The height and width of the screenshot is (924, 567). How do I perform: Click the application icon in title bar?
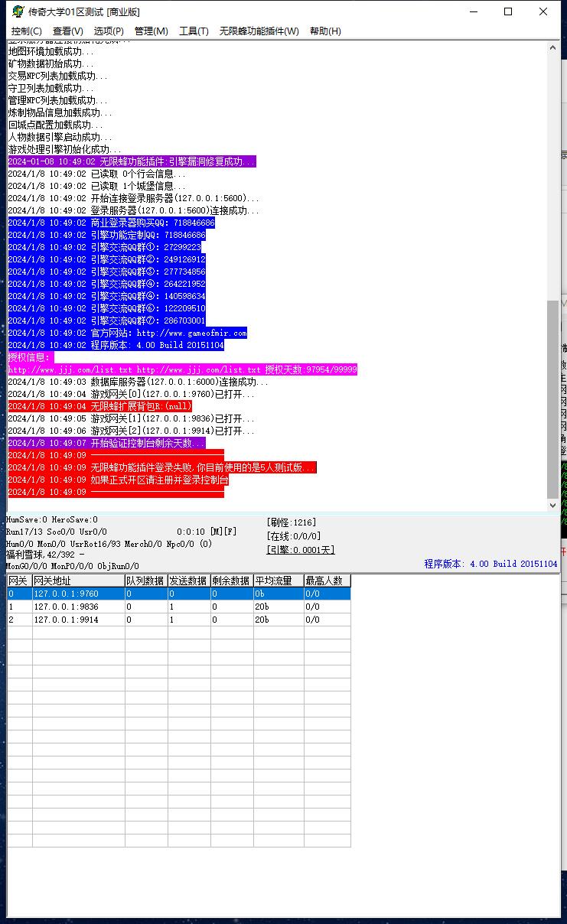[18, 11]
